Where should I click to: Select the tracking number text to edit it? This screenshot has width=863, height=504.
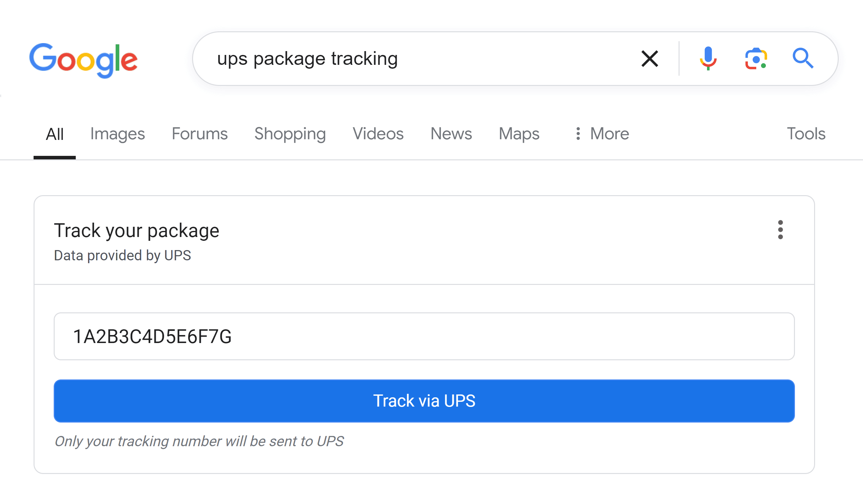(152, 337)
